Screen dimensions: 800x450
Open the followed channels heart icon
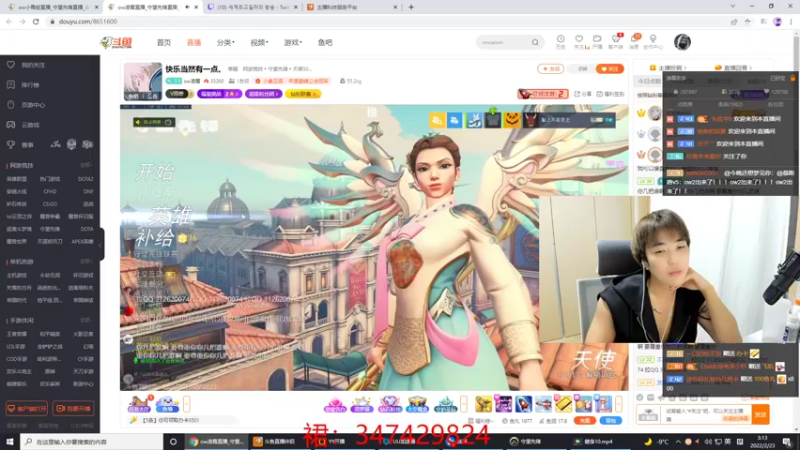(579, 39)
